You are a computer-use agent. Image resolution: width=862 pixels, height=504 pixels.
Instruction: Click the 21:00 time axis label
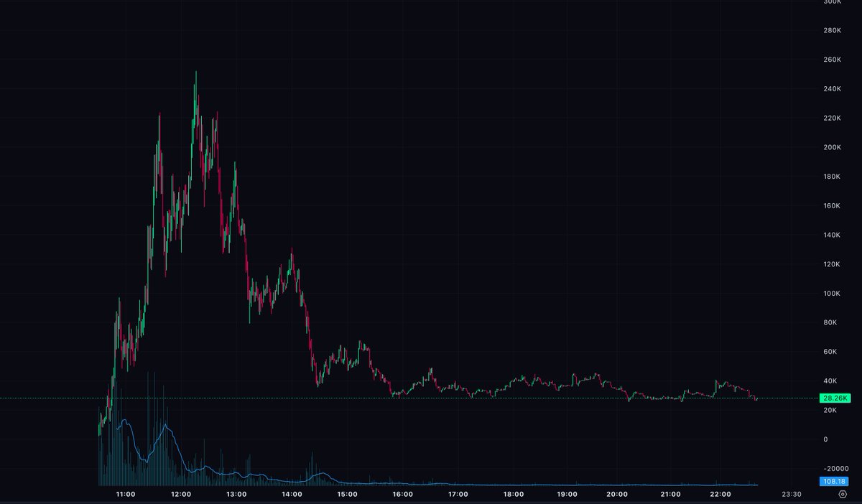671,495
